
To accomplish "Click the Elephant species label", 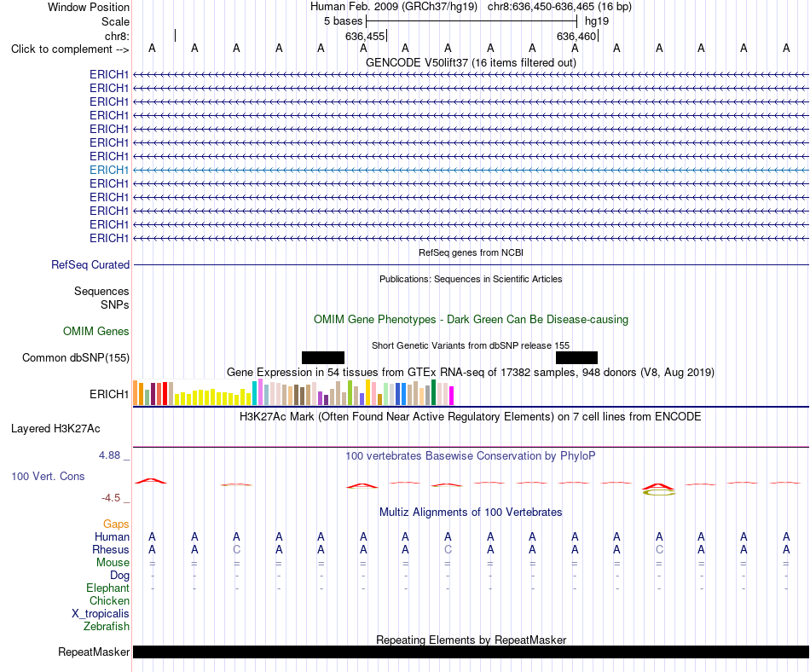I will click(x=107, y=588).
